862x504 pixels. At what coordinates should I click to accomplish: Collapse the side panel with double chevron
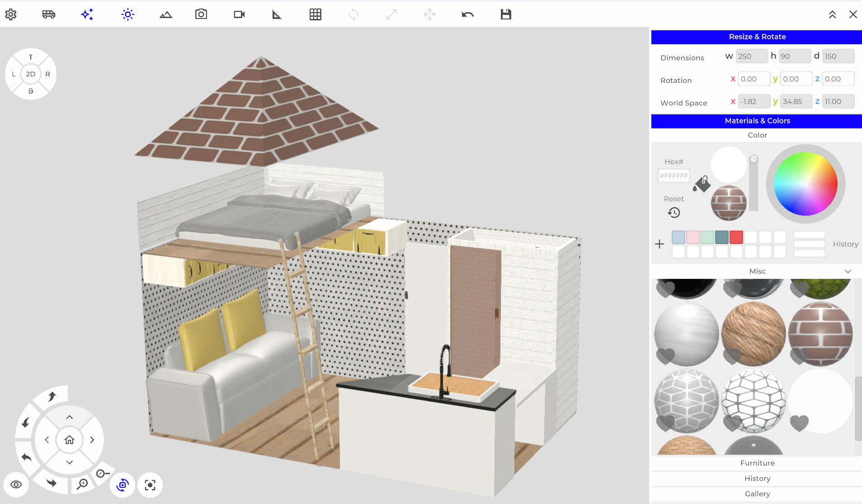[x=832, y=14]
